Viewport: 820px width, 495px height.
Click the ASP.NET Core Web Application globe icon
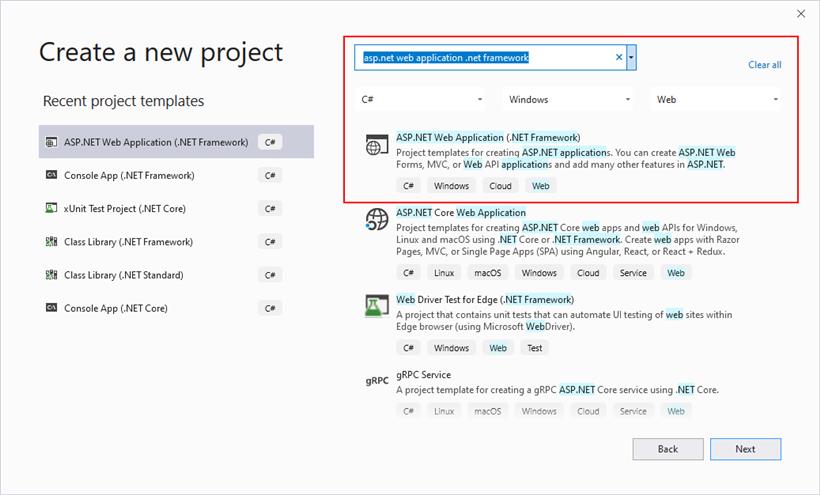point(377,220)
